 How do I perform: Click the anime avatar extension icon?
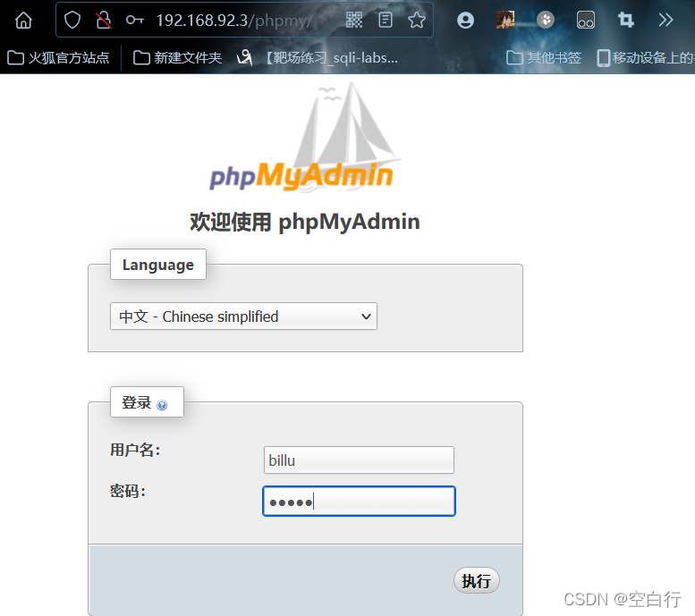[x=505, y=20]
